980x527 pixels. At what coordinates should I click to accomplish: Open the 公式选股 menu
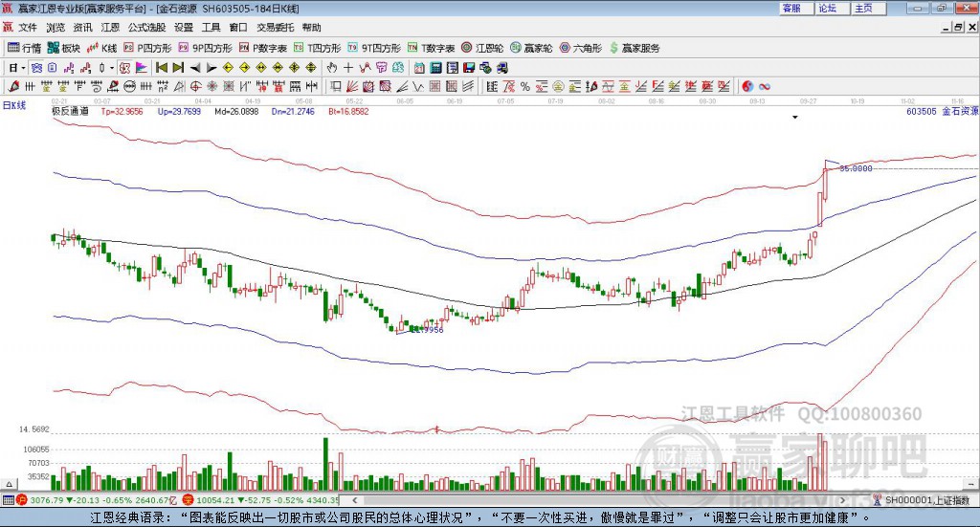(x=146, y=28)
